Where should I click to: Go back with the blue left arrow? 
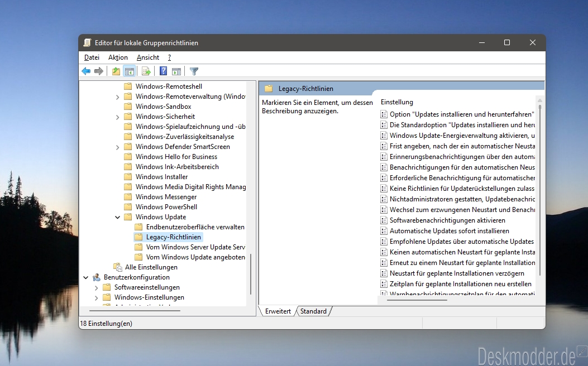[x=86, y=71]
